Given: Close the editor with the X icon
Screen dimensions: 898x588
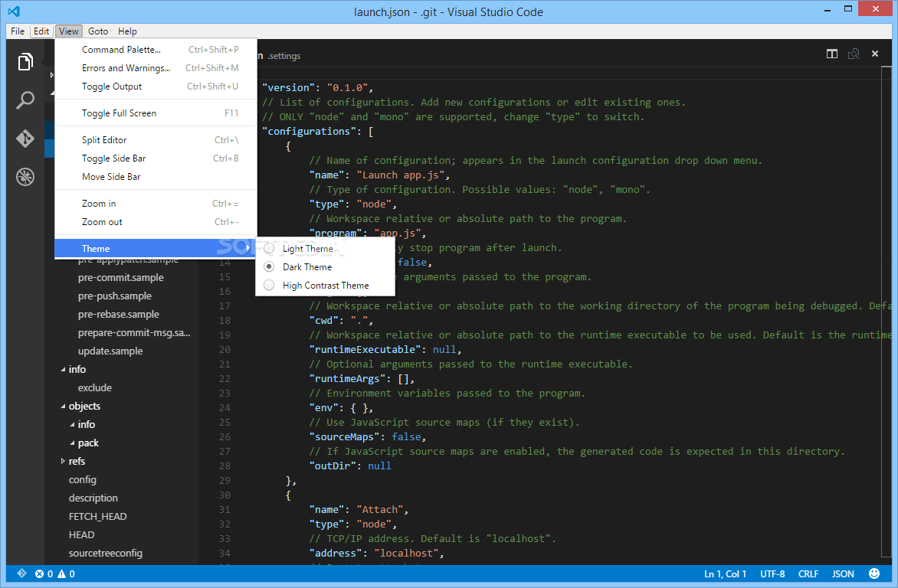Looking at the screenshot, I should (874, 54).
